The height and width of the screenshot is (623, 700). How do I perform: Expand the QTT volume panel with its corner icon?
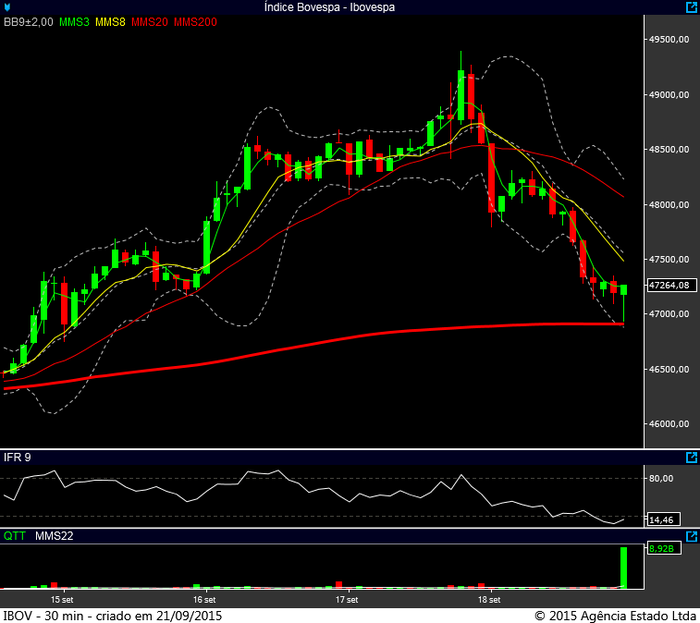click(x=691, y=536)
